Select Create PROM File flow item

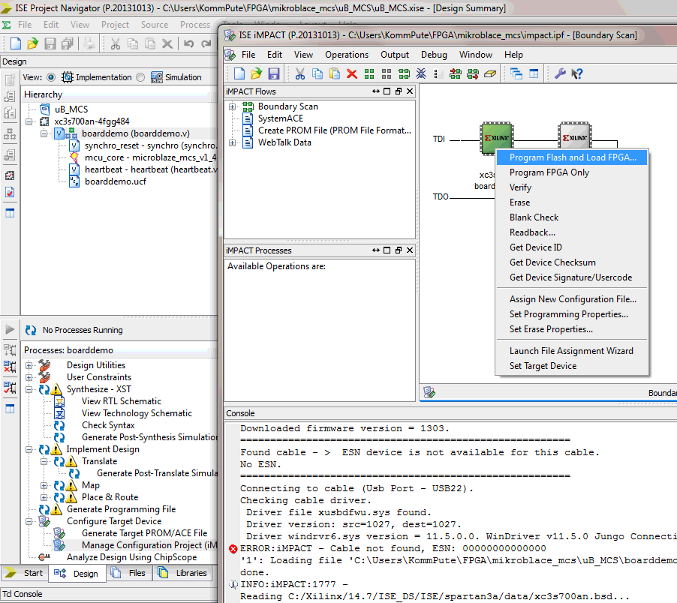335,130
